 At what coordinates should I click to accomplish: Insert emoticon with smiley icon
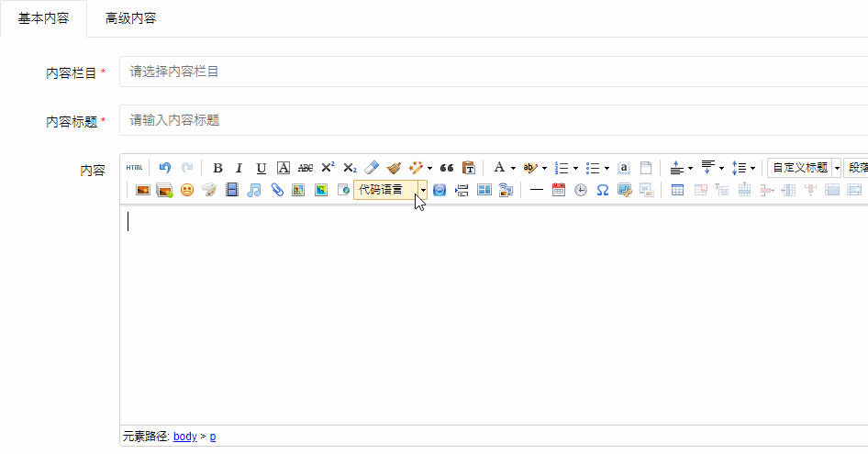[x=187, y=190]
